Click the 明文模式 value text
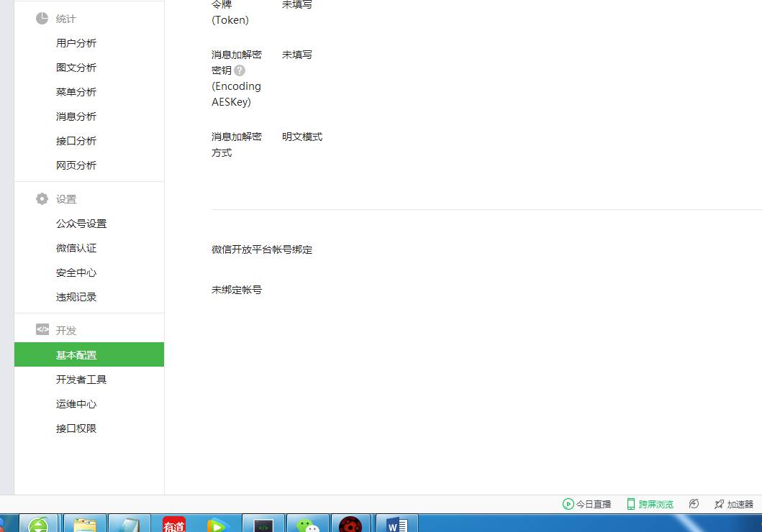Viewport: 762px width, 532px height. [x=302, y=137]
